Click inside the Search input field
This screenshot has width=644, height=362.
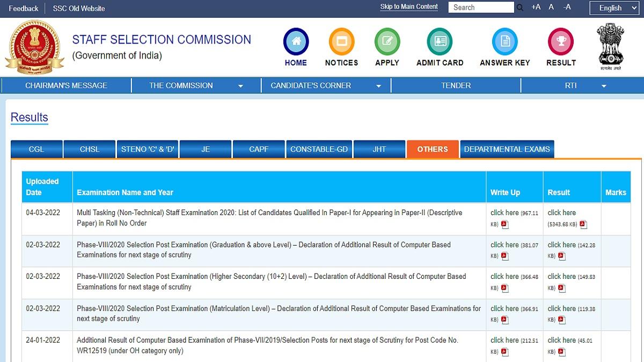tap(480, 7)
